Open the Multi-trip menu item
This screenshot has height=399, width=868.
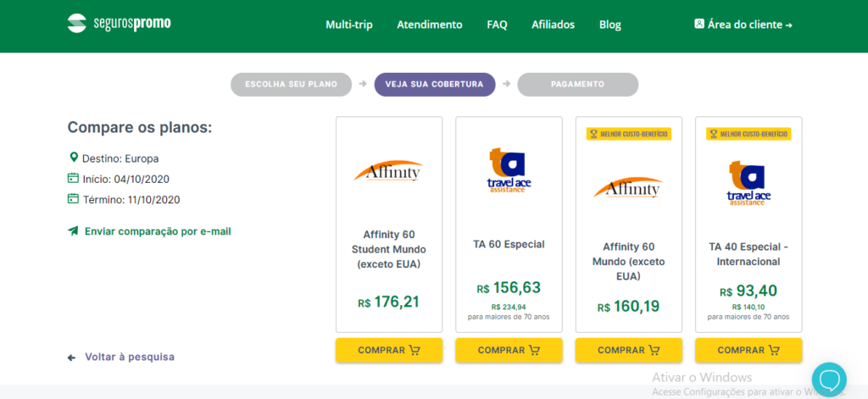(348, 25)
